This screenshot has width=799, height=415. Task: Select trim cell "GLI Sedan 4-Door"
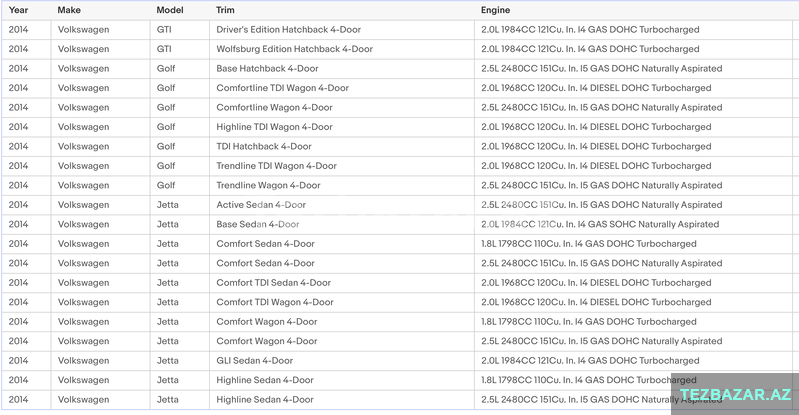[254, 360]
